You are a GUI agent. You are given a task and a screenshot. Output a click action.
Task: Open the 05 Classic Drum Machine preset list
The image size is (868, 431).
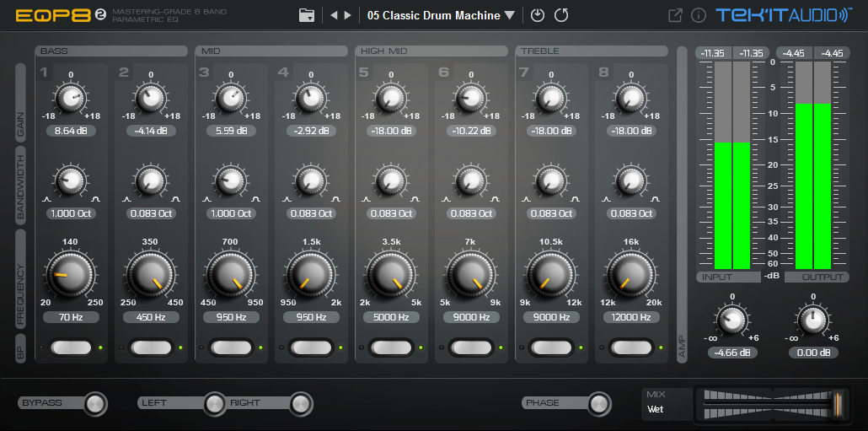pyautogui.click(x=433, y=15)
